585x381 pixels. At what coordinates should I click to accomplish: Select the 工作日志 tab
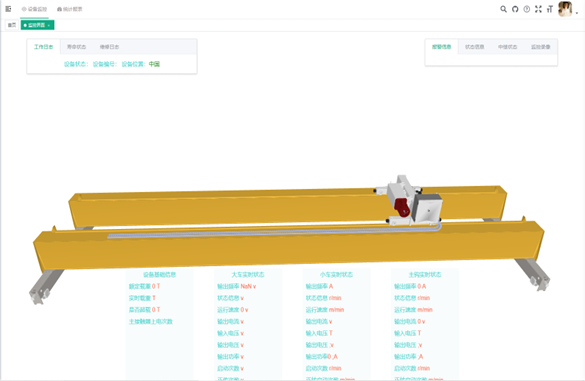click(44, 47)
